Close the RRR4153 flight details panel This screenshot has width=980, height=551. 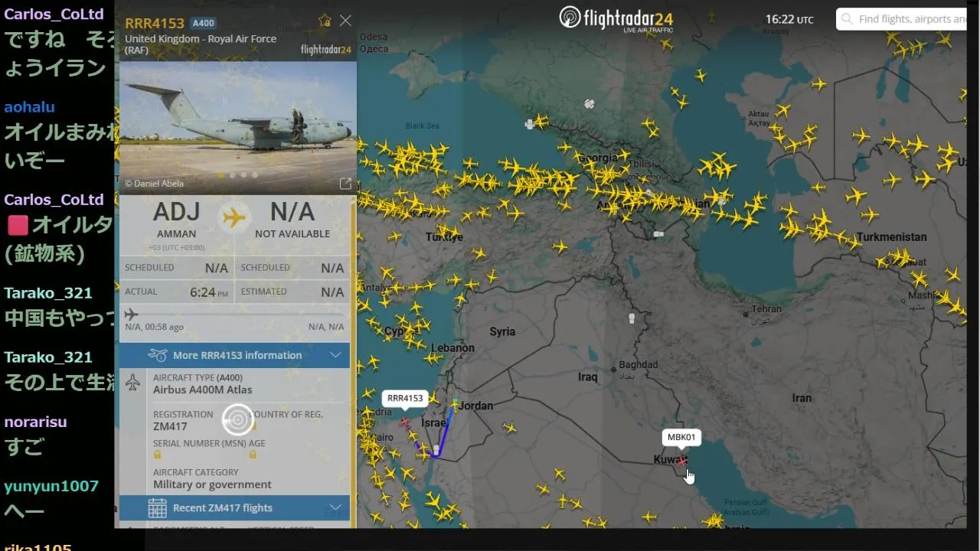pos(345,21)
